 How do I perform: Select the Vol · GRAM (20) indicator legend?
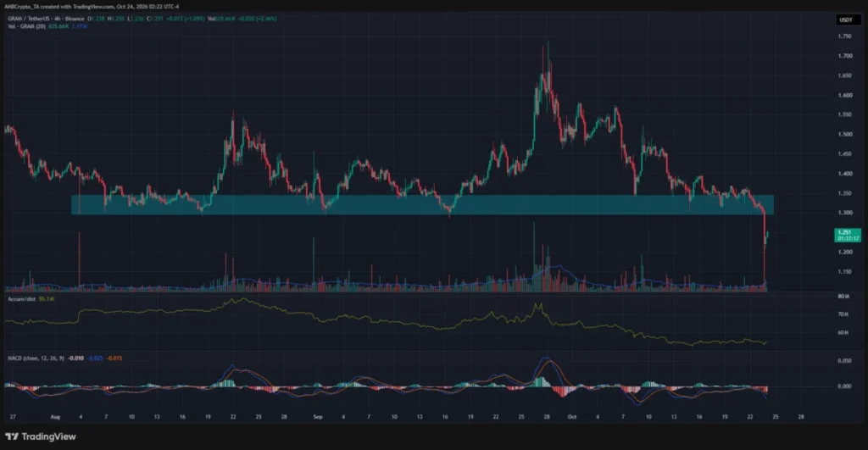26,26
